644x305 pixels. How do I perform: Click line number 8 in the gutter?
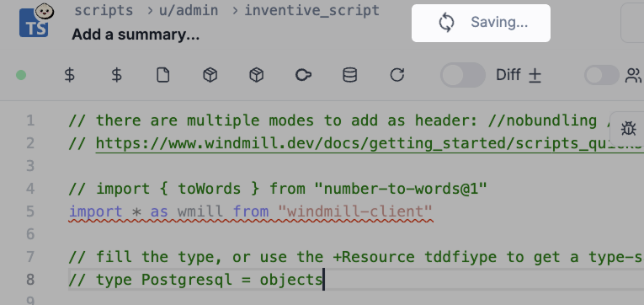point(30,280)
